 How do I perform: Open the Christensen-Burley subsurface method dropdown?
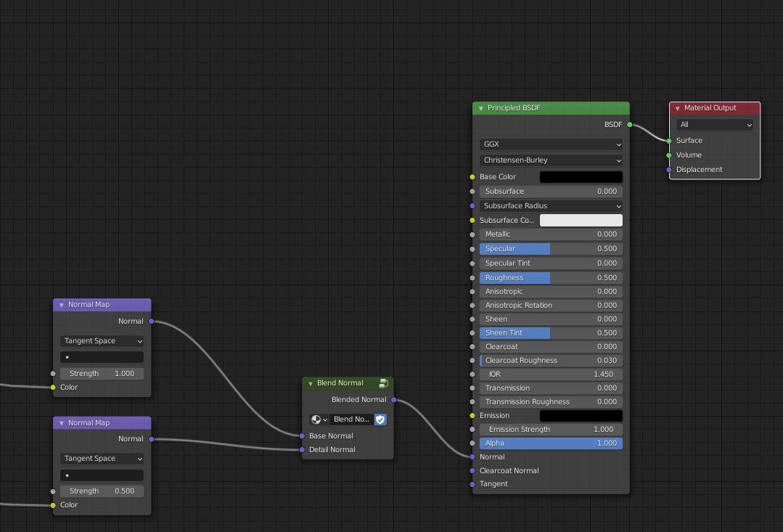[551, 160]
